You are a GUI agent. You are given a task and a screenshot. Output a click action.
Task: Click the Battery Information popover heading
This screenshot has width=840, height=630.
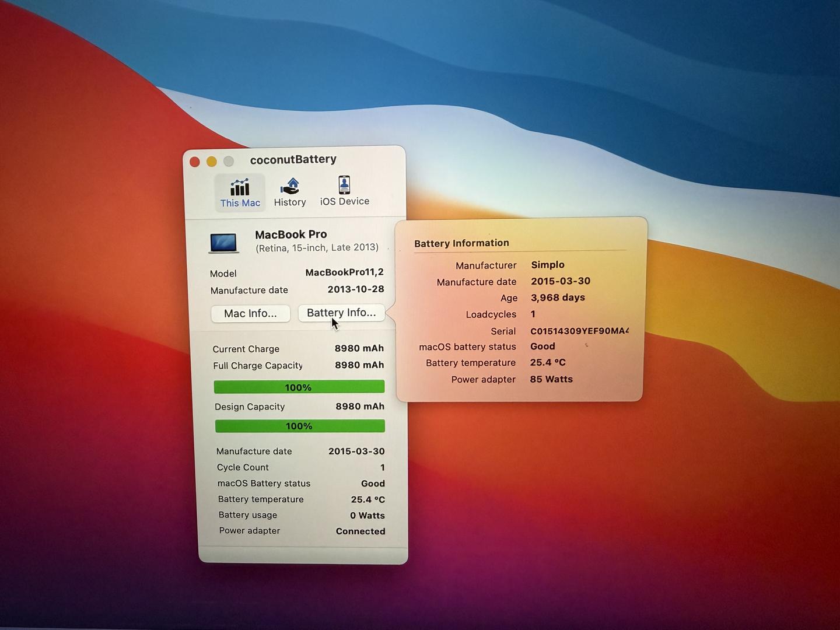[x=461, y=243]
